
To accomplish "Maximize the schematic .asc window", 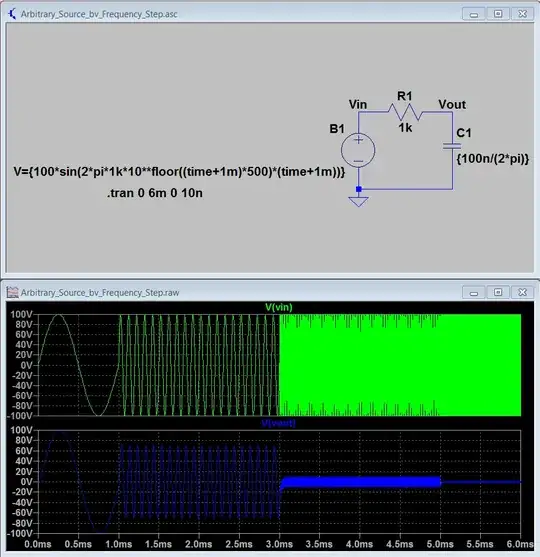I will (498, 14).
